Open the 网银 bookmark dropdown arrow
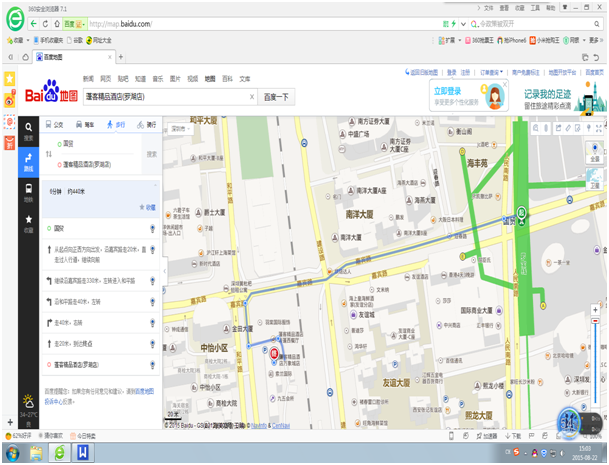609x465 pixels. [584, 40]
